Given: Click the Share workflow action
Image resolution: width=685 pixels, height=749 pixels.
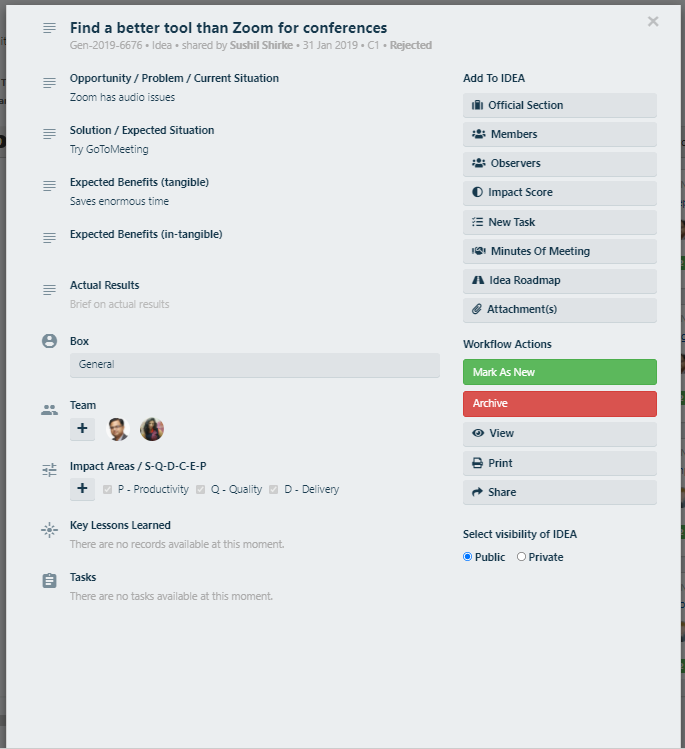Looking at the screenshot, I should point(559,492).
